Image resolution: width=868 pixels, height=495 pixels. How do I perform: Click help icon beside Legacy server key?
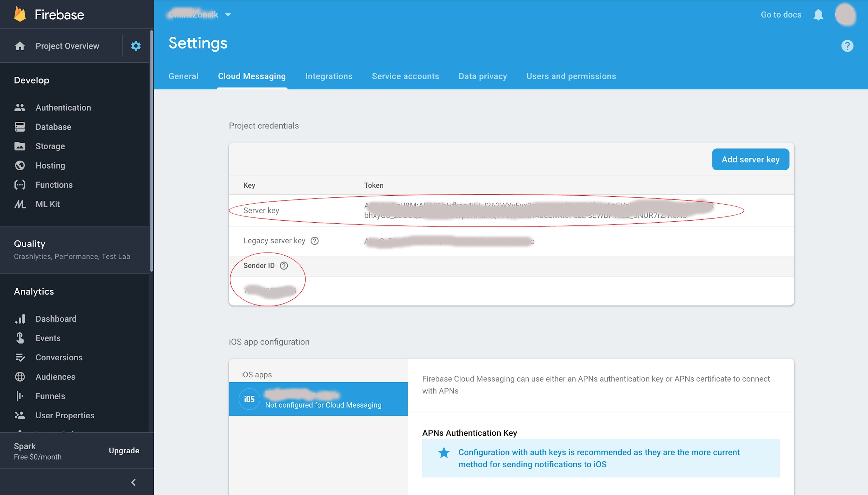(x=315, y=241)
